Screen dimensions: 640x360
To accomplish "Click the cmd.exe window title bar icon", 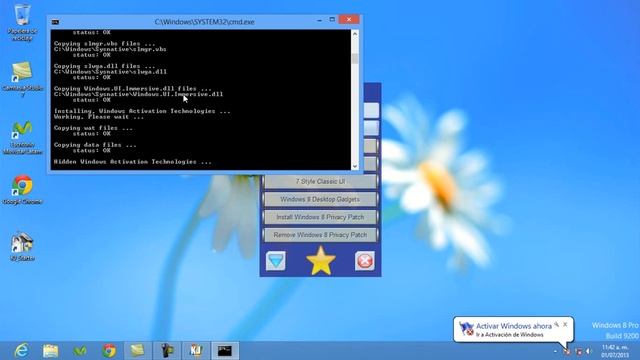I will (56, 22).
